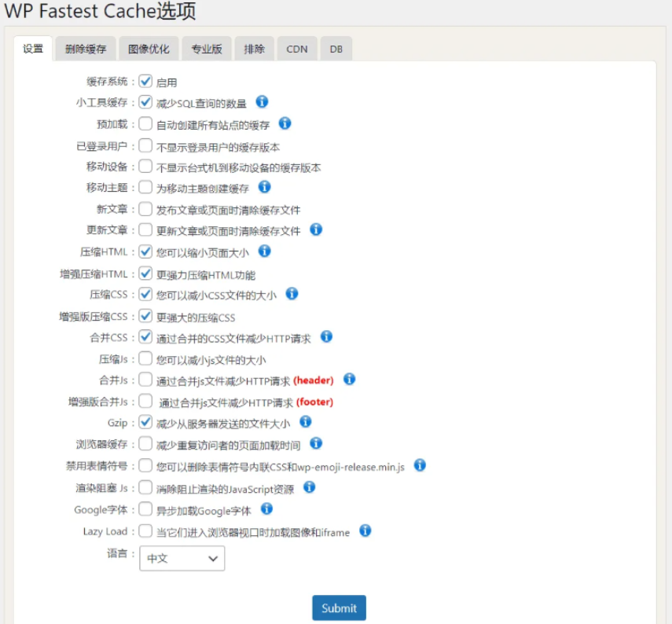Click the info icon next to 合并Js (header)

coord(349,379)
